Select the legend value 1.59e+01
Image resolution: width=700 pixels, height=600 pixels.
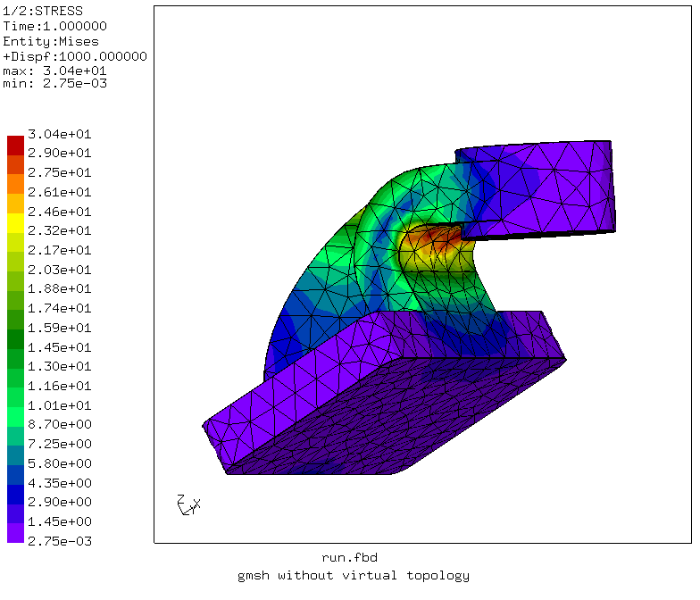(59, 328)
